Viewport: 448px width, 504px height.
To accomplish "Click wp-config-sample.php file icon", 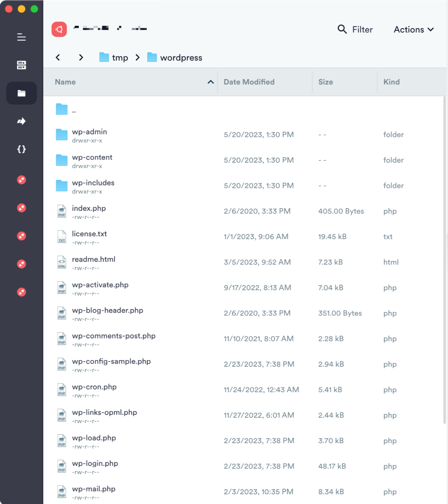I will (x=62, y=364).
